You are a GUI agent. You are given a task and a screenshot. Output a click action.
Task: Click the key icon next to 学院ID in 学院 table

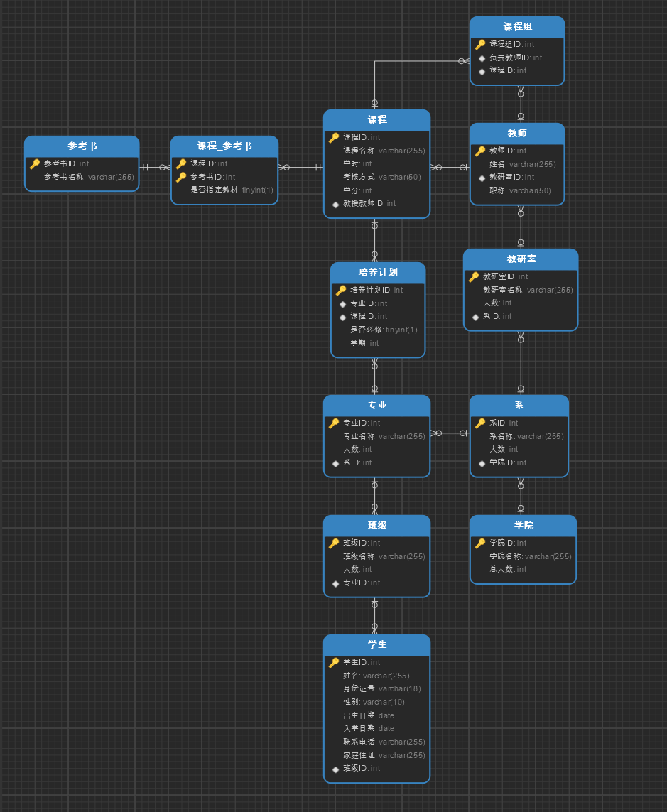480,543
